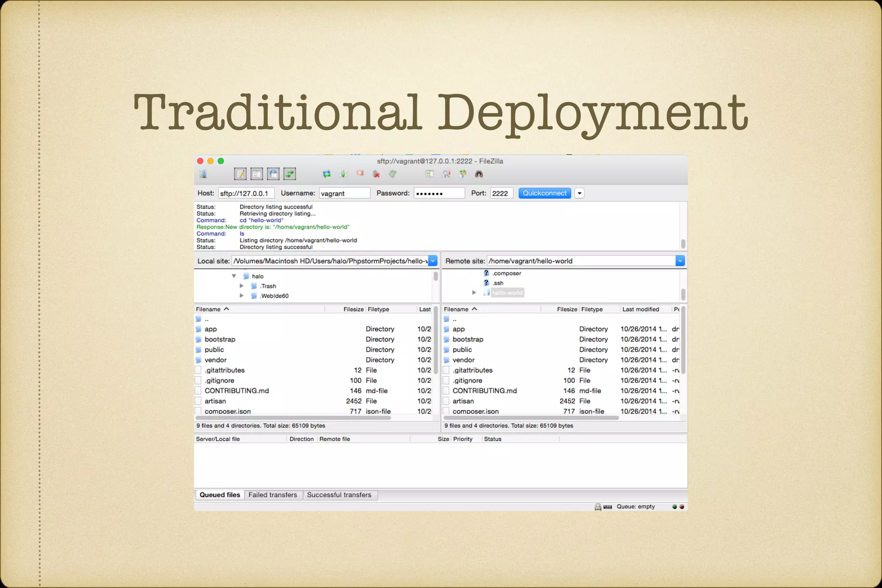The height and width of the screenshot is (588, 882).
Task: Select the local app folder icon
Action: click(199, 329)
